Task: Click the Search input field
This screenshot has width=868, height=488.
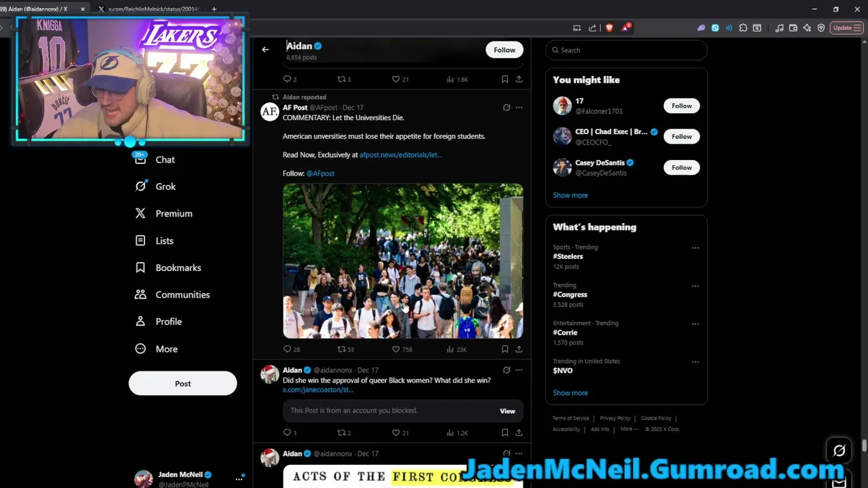Action: 626,50
